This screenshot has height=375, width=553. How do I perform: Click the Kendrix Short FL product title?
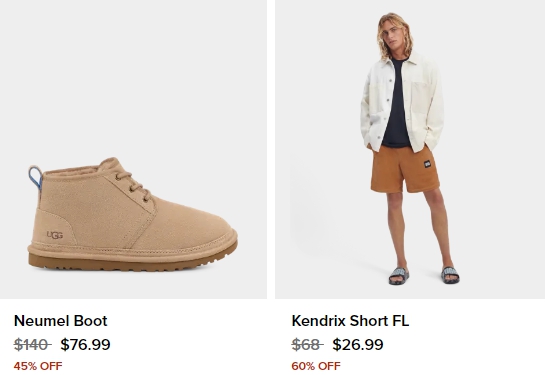click(x=350, y=321)
